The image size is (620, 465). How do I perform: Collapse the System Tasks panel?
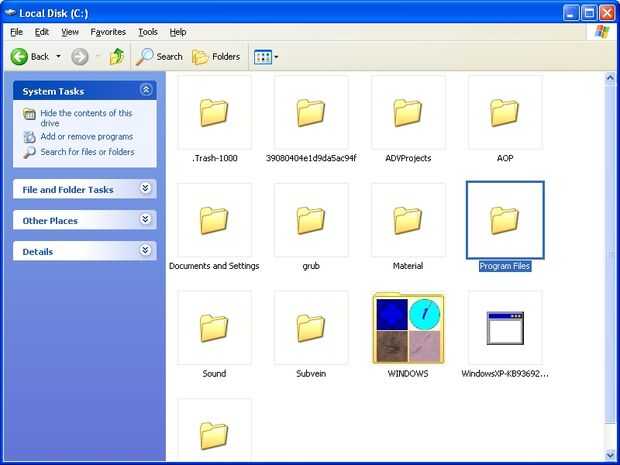pyautogui.click(x=146, y=90)
